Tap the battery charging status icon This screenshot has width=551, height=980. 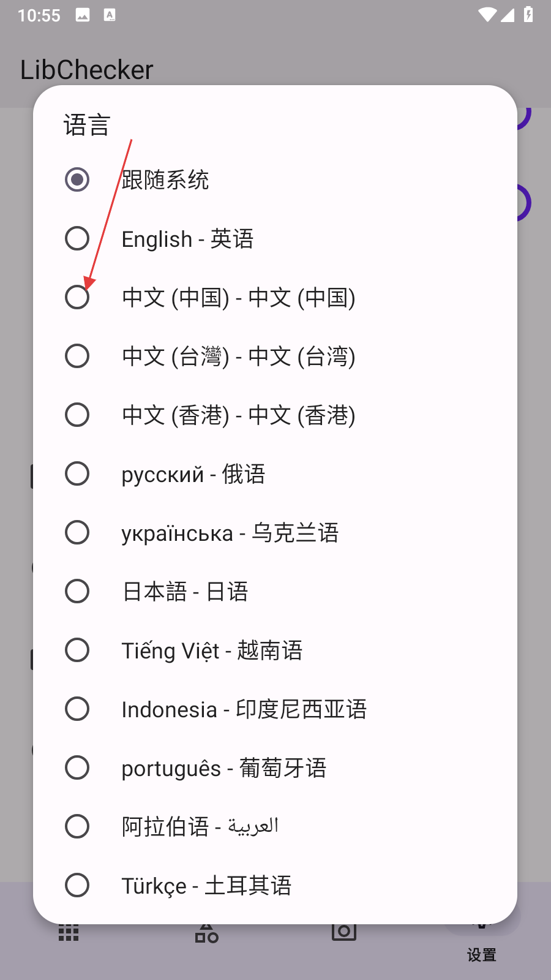click(528, 14)
